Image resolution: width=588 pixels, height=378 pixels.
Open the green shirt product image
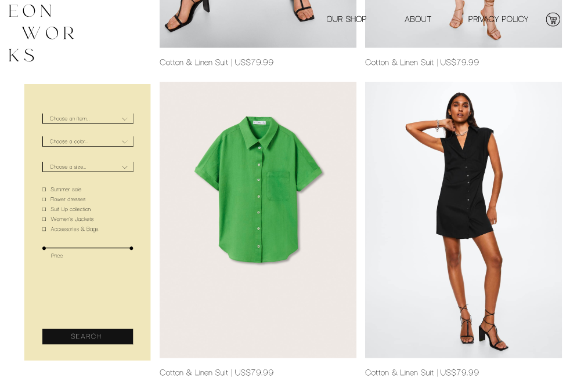pyautogui.click(x=258, y=220)
